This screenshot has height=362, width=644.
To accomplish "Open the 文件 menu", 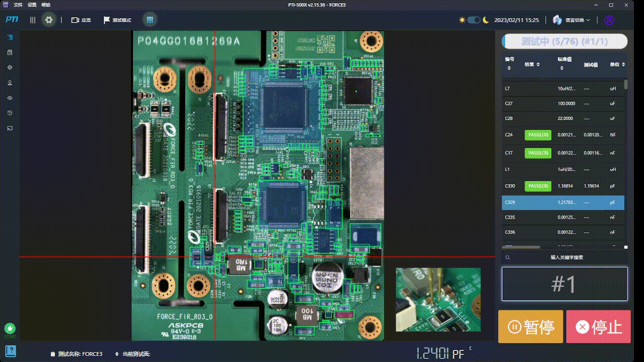I will pyautogui.click(x=18, y=5).
